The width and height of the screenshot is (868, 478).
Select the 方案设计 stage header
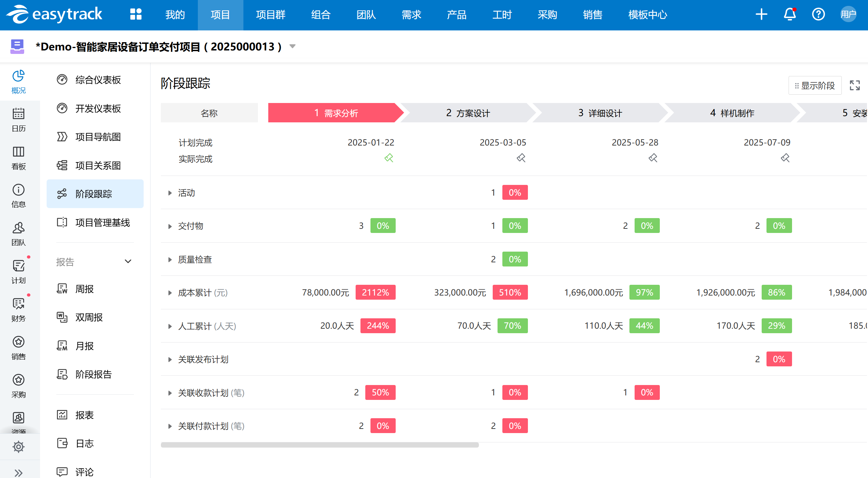click(x=468, y=113)
